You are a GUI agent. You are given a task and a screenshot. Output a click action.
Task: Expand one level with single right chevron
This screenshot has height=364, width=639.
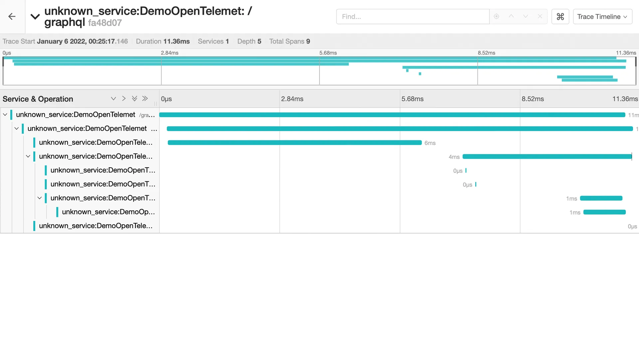click(x=124, y=98)
